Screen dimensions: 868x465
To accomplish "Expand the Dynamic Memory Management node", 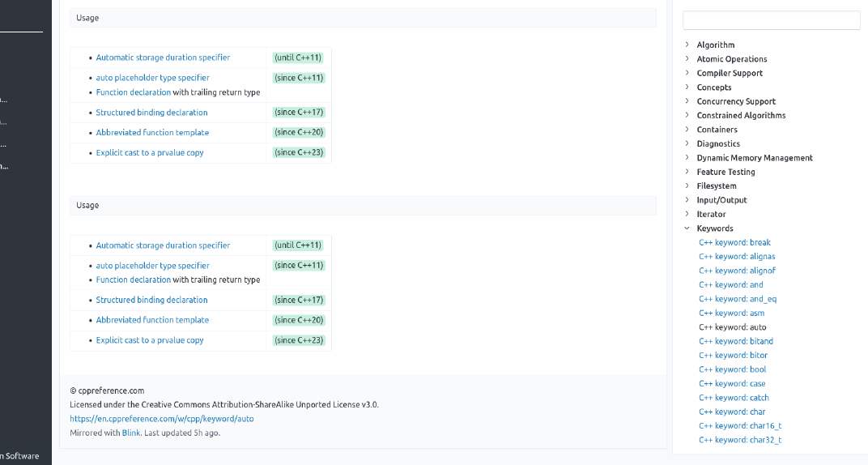I will click(x=754, y=158).
